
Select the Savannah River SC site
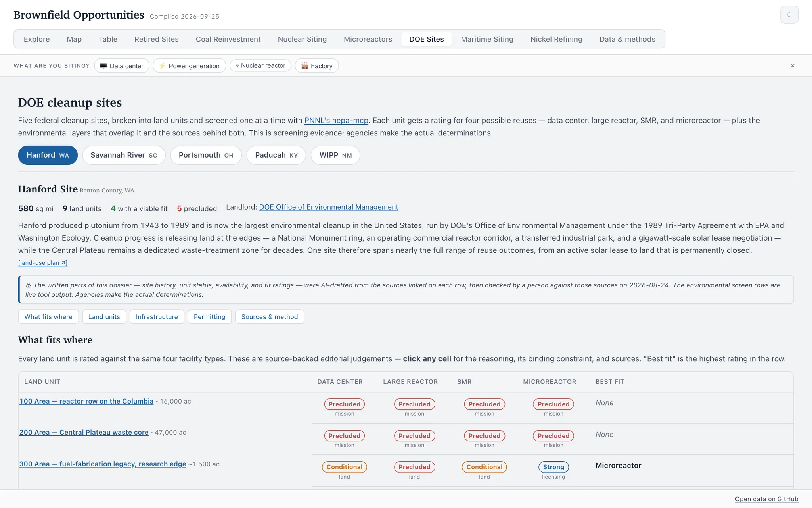[124, 155]
